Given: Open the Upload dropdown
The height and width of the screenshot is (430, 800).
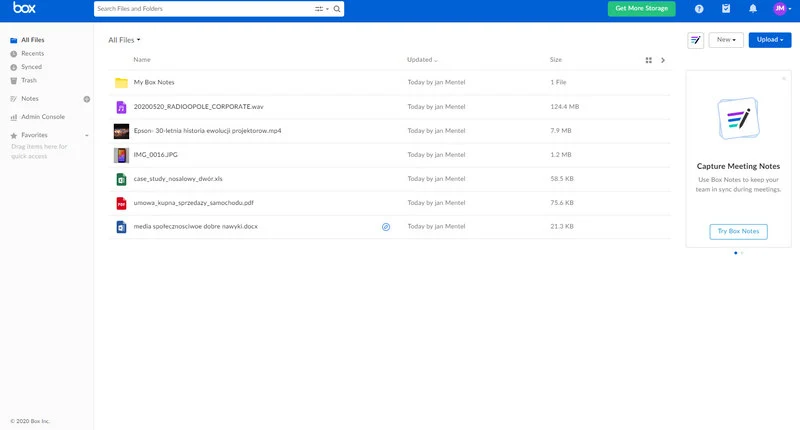Looking at the screenshot, I should click(769, 40).
